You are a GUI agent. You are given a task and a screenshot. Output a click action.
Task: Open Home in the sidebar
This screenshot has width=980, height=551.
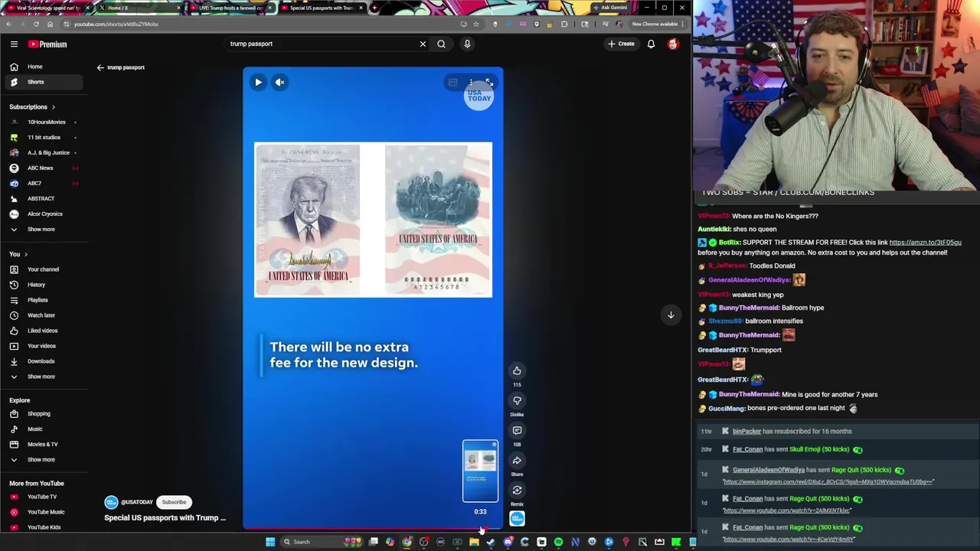click(44, 67)
